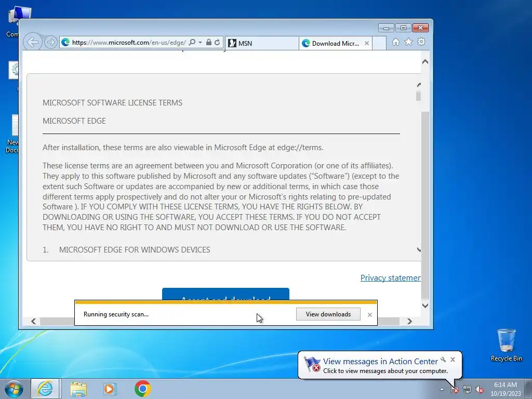
Task: Open a new blank tab
Action: (x=379, y=43)
